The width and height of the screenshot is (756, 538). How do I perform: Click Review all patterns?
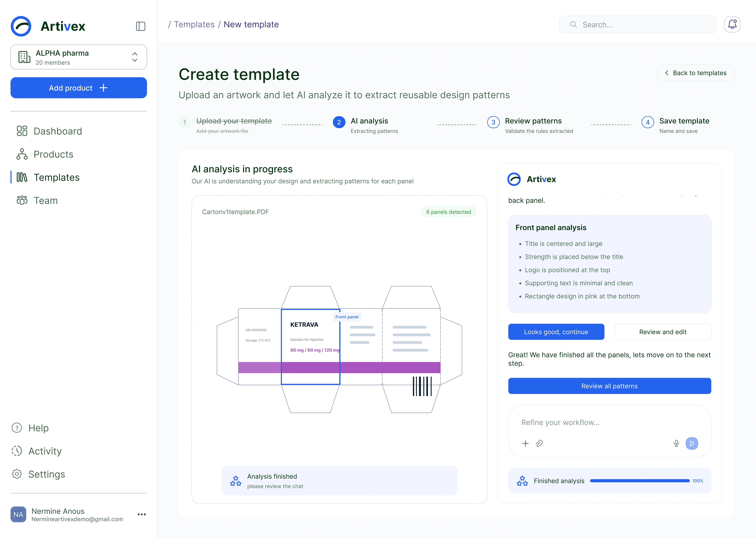[609, 386]
